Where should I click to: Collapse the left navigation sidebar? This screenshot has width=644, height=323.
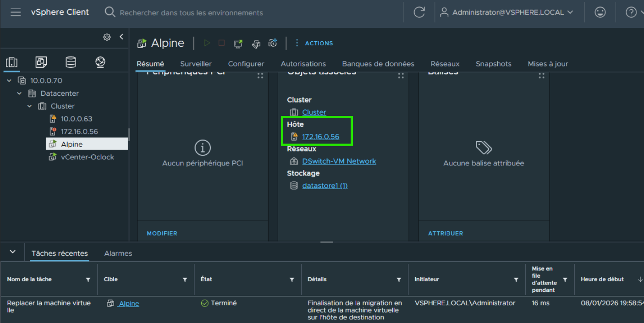(121, 37)
